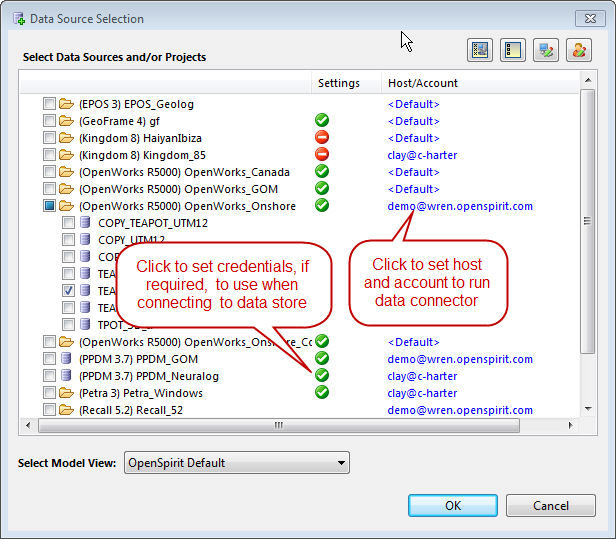Image resolution: width=616 pixels, height=539 pixels.
Task: Check the COPY_TEAPOT_UTM12 project checkbox
Action: click(68, 223)
